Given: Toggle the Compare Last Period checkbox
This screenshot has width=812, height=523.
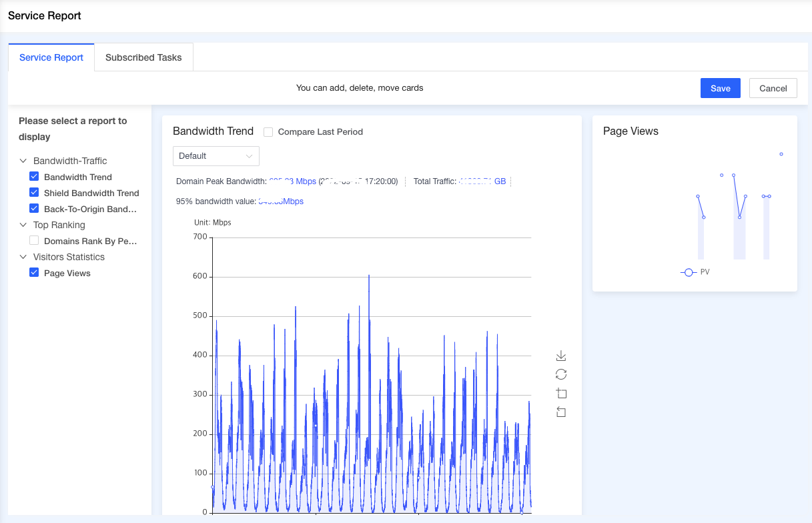Looking at the screenshot, I should point(268,132).
